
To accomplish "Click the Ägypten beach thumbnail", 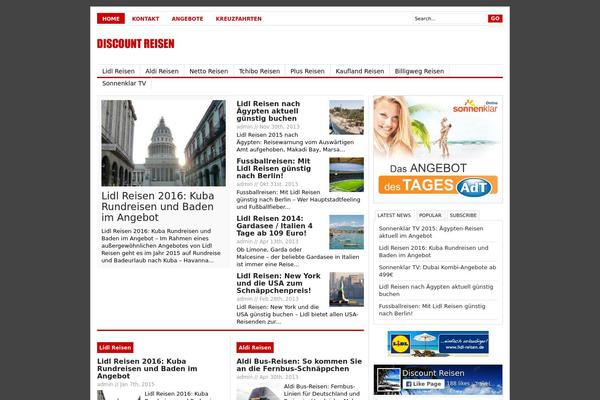I will coord(346,117).
